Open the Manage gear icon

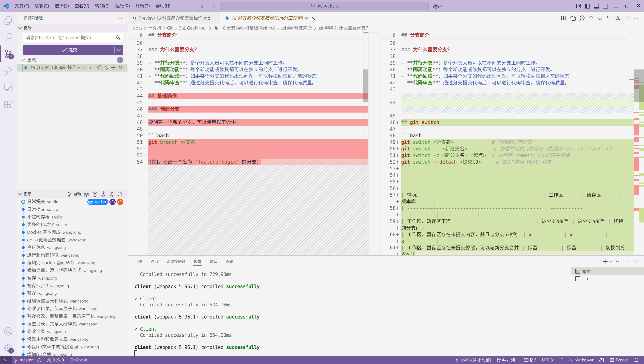pyautogui.click(x=8, y=348)
